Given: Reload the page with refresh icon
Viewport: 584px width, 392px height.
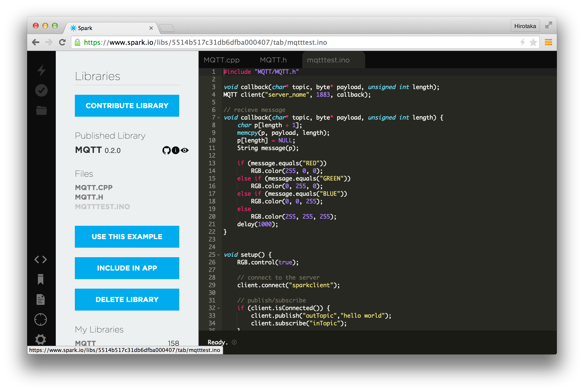Looking at the screenshot, I should coord(62,42).
